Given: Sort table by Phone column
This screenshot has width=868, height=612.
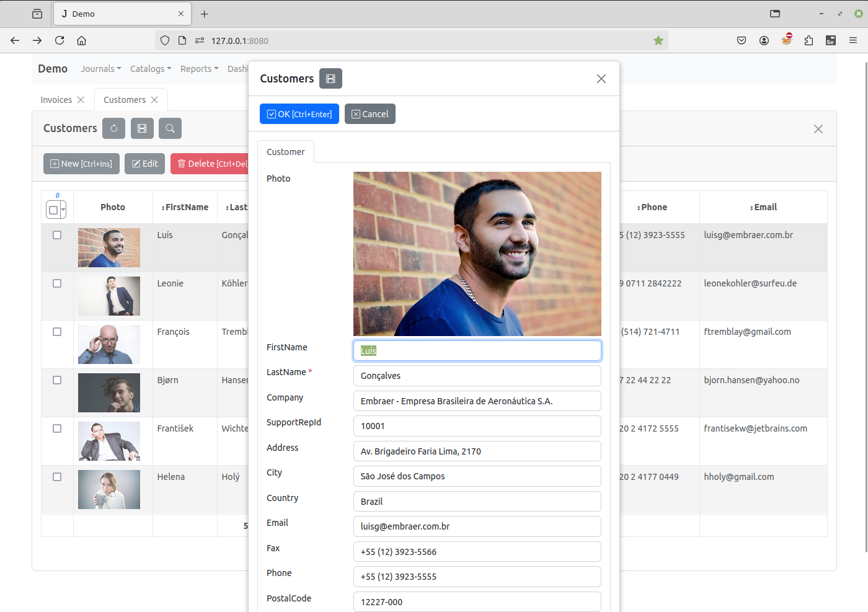Looking at the screenshot, I should [x=652, y=207].
